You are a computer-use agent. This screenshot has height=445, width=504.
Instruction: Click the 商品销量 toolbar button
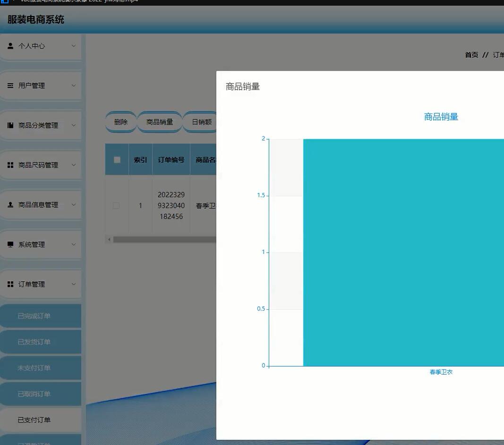(160, 122)
